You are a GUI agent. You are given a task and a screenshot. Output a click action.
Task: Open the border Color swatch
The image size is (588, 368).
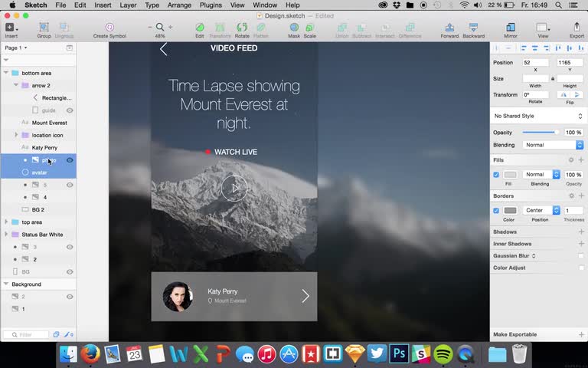pyautogui.click(x=510, y=210)
